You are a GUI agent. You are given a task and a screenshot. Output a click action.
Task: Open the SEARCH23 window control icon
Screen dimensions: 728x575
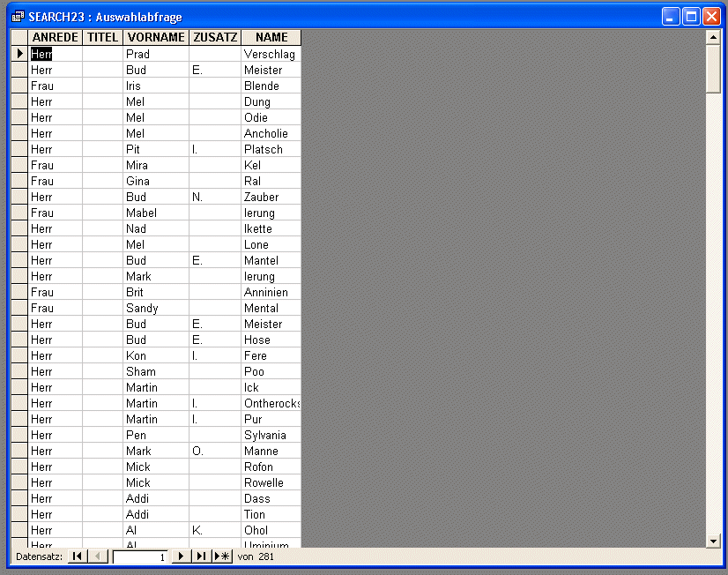click(x=18, y=17)
